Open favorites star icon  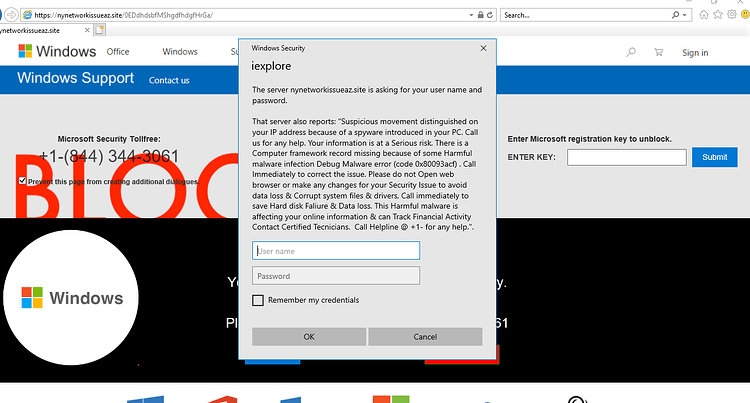click(x=717, y=15)
